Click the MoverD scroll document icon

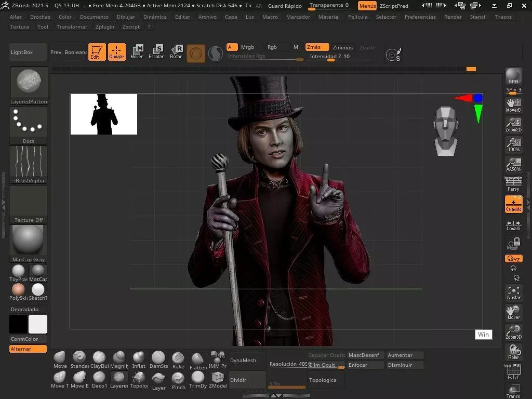(513, 105)
